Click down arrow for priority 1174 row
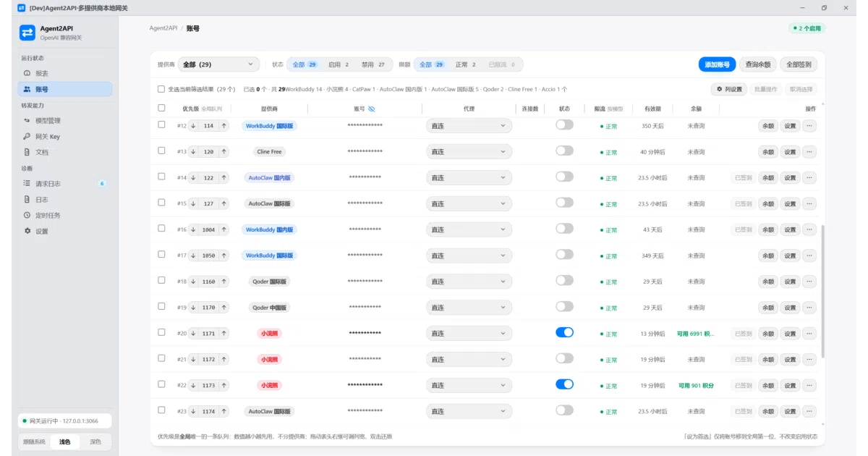Screen dimensions: 868x456 tap(194, 412)
